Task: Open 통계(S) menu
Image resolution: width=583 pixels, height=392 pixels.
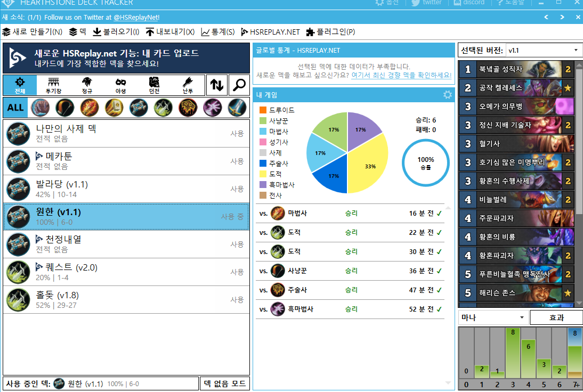Action: 218,32
